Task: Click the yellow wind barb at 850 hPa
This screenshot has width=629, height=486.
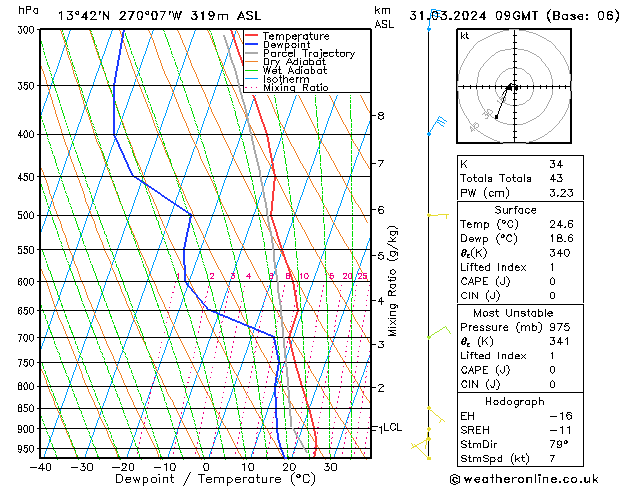Action: pos(436,415)
